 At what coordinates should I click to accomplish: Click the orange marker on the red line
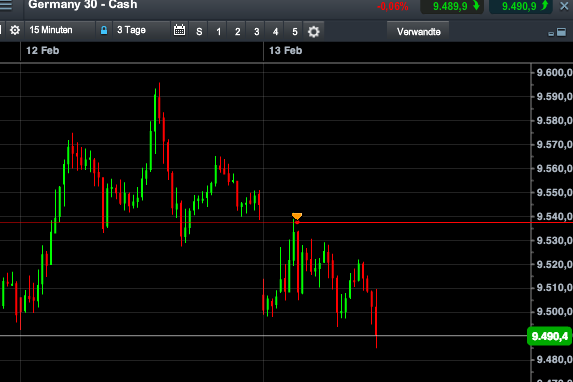297,216
